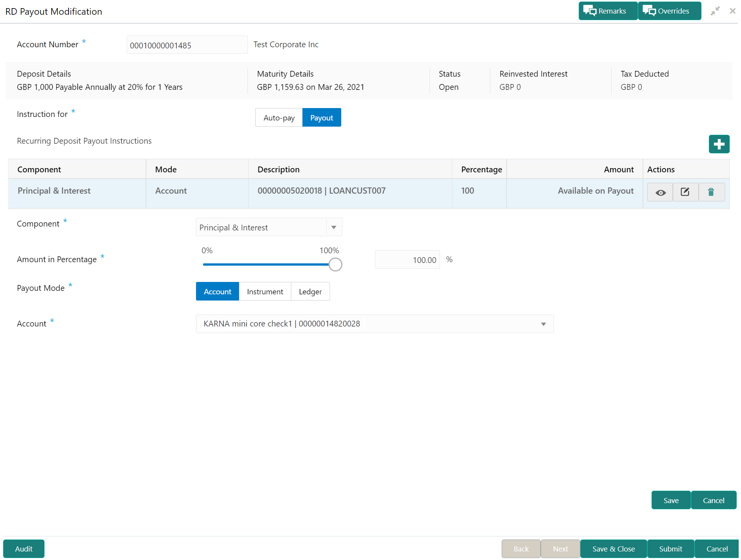The height and width of the screenshot is (560, 741).
Task: Close the RD Payout Modification screen
Action: (x=732, y=11)
